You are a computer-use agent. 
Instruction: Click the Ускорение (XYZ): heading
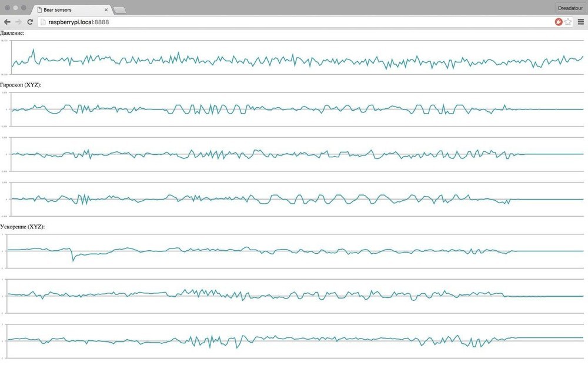point(22,227)
